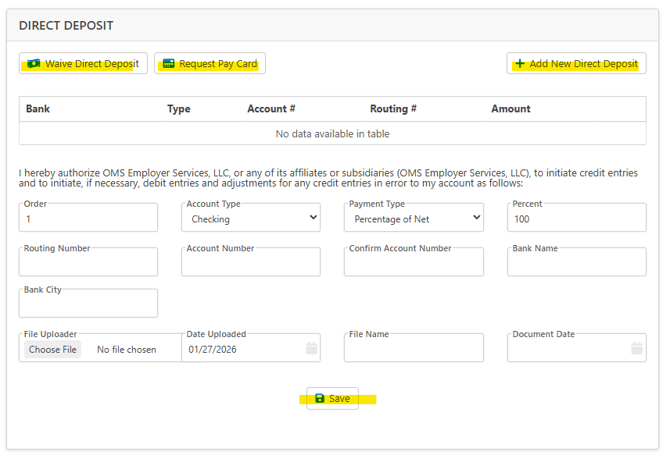
Task: Expand the Payment Type dropdown
Action: [x=414, y=218]
